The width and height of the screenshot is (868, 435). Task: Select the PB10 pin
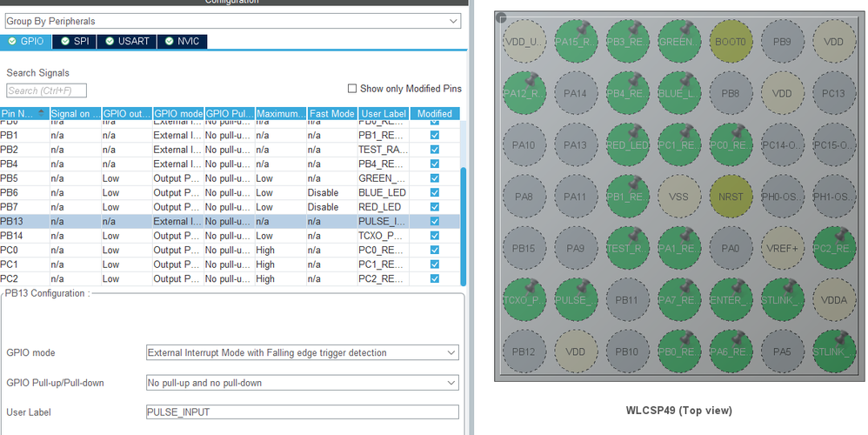[627, 351]
